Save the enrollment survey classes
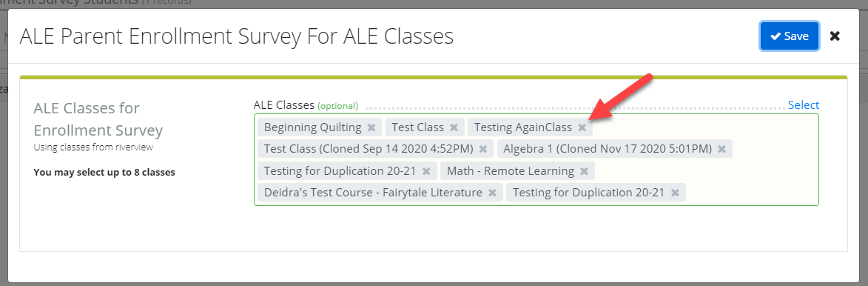The width and height of the screenshot is (868, 286). tap(790, 36)
